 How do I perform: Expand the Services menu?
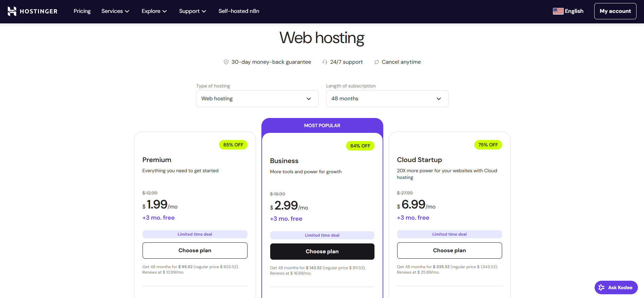pos(115,11)
